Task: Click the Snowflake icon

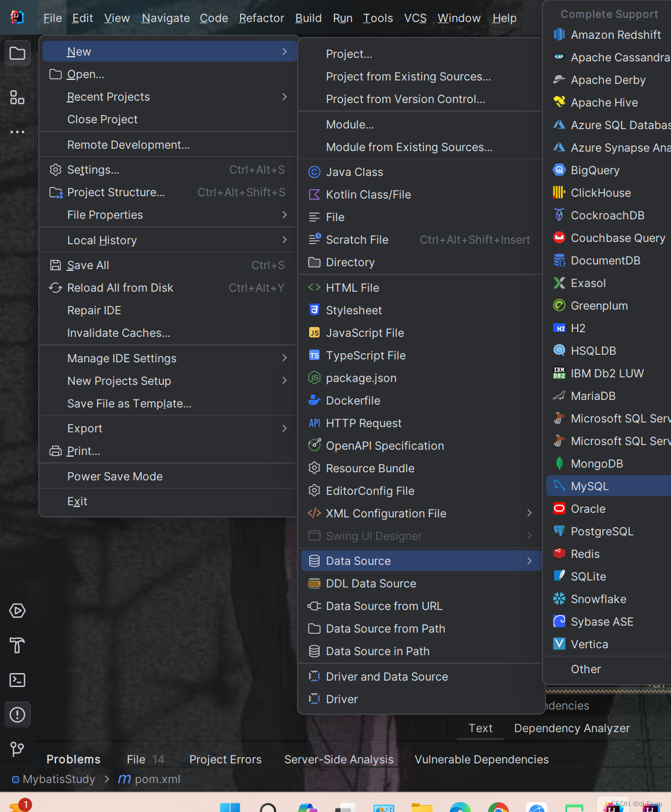Action: [x=559, y=599]
